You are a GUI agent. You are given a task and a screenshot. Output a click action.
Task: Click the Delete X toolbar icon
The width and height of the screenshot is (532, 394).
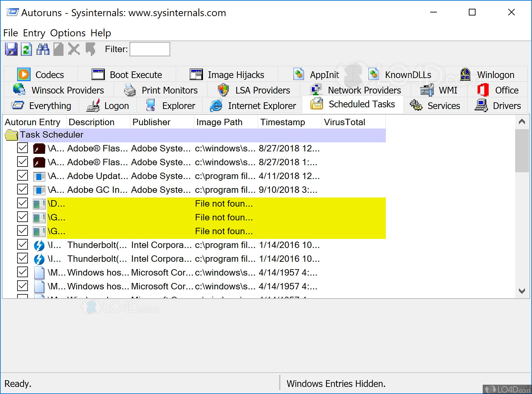pos(74,49)
